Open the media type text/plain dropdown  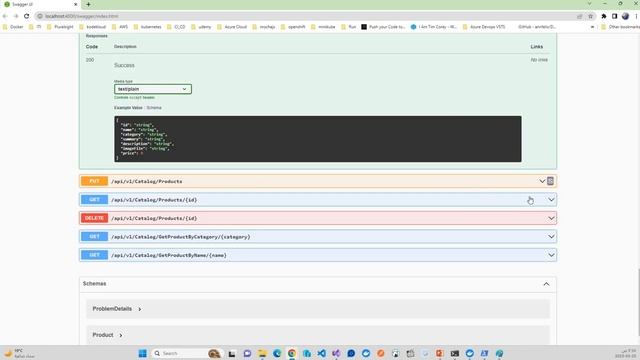point(153,89)
